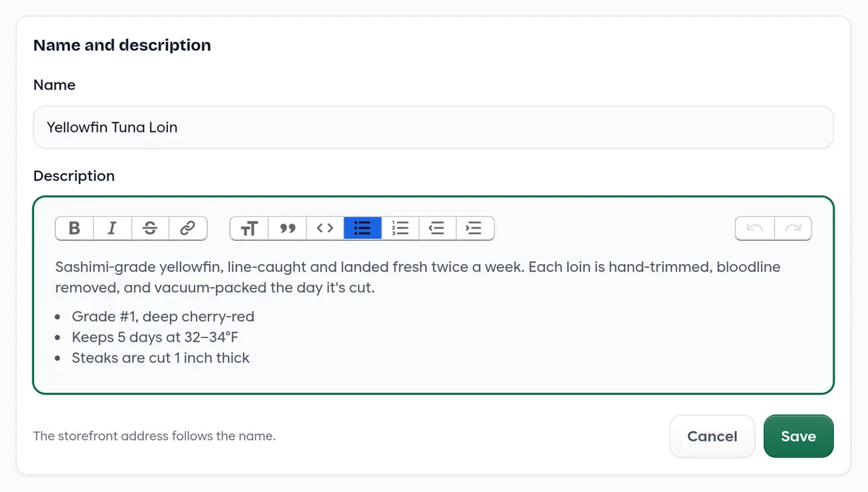868x492 pixels.
Task: Redo the last edit
Action: [x=793, y=229]
